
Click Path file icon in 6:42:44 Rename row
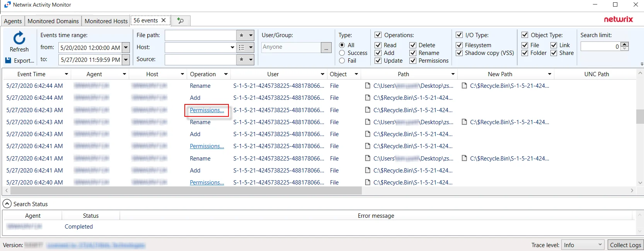point(368,85)
